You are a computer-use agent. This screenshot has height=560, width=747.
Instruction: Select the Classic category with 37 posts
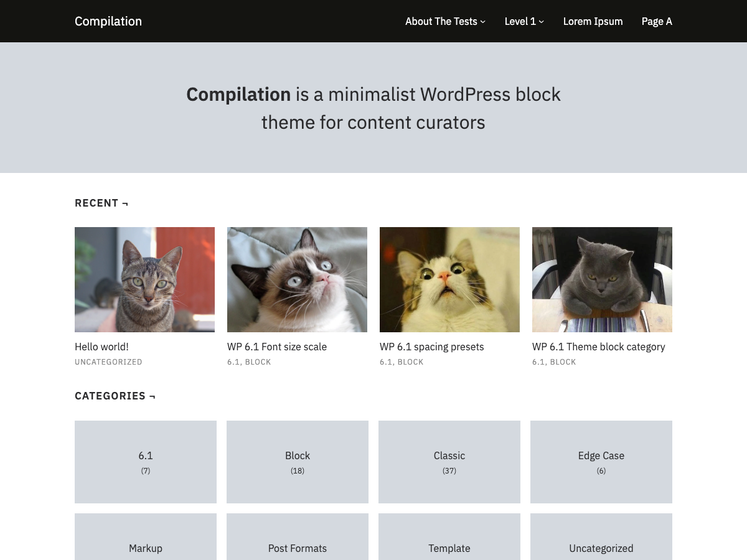pos(449,462)
